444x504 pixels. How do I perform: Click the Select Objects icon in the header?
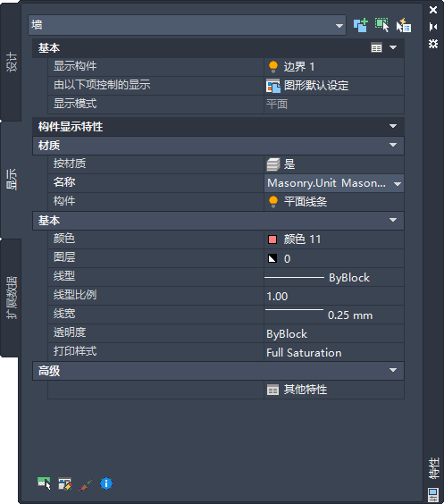coord(381,25)
